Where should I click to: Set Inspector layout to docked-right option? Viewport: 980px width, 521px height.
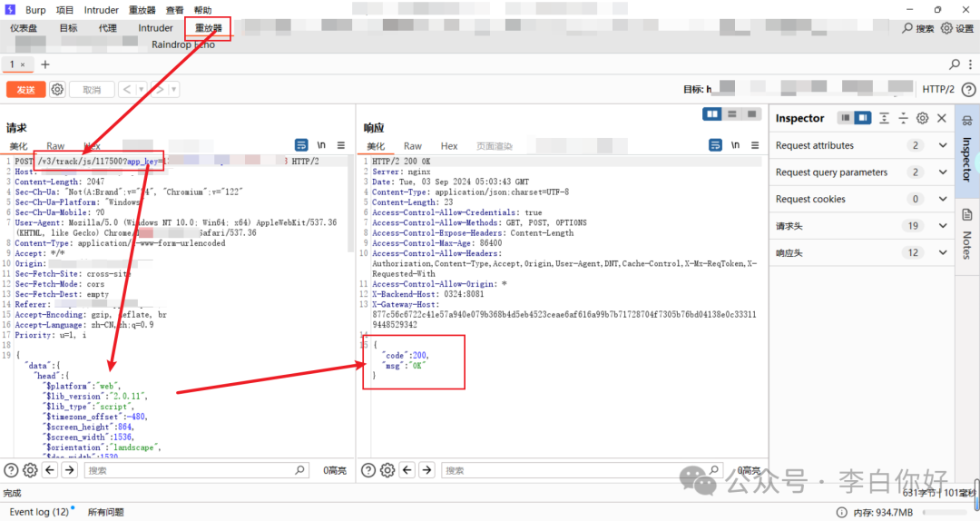(863, 118)
